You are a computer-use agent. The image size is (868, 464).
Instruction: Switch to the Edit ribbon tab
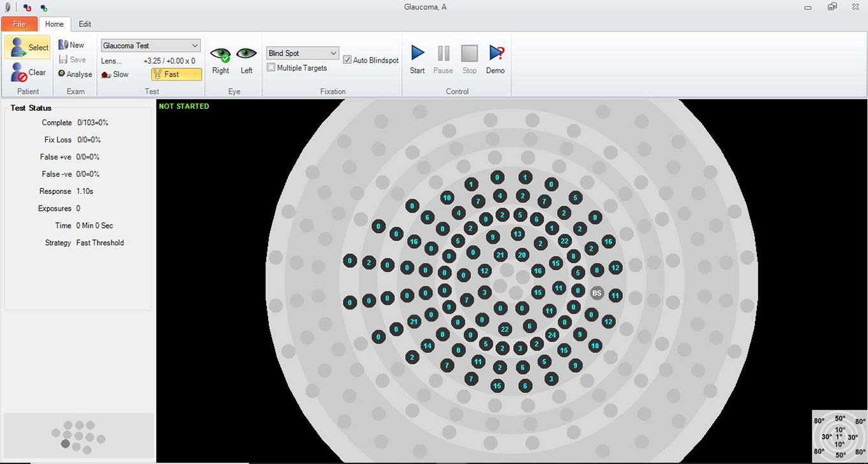click(x=85, y=24)
